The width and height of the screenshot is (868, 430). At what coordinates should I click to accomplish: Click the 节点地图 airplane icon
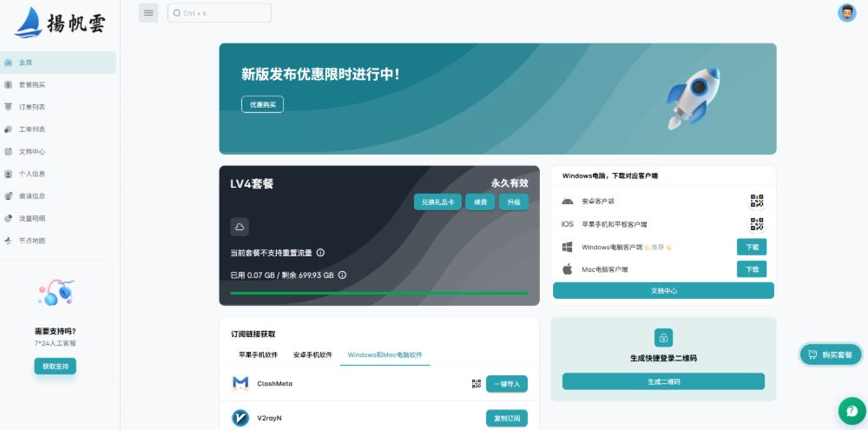(8, 241)
